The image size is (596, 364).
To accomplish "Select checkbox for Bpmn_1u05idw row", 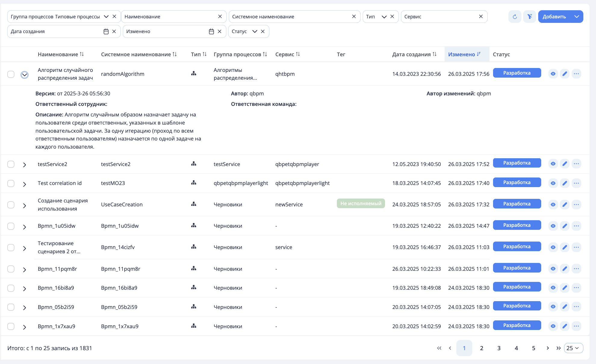I will coord(11,226).
